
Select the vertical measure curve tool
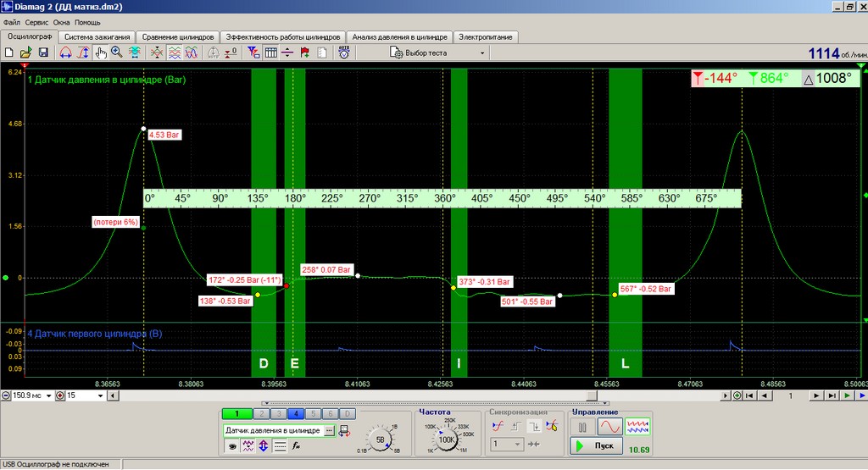tap(83, 53)
